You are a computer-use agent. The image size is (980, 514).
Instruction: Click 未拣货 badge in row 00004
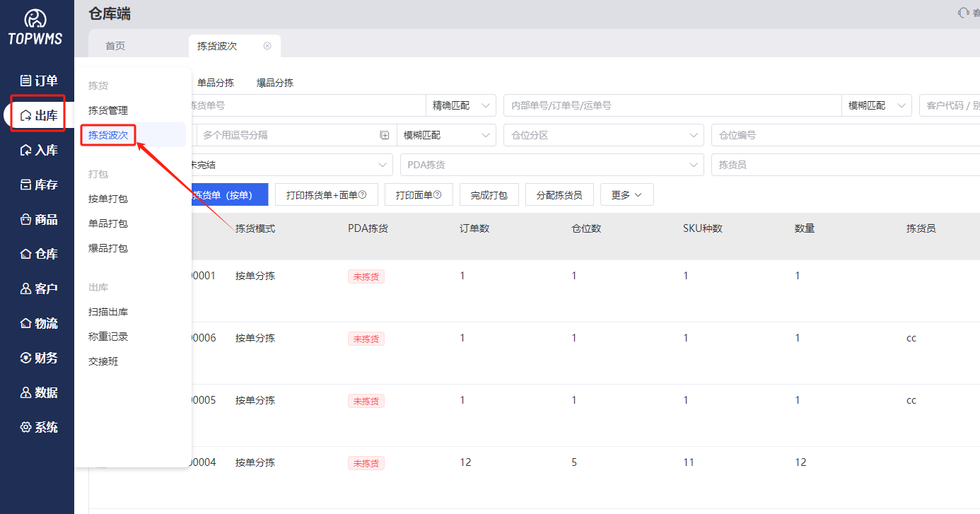click(366, 463)
